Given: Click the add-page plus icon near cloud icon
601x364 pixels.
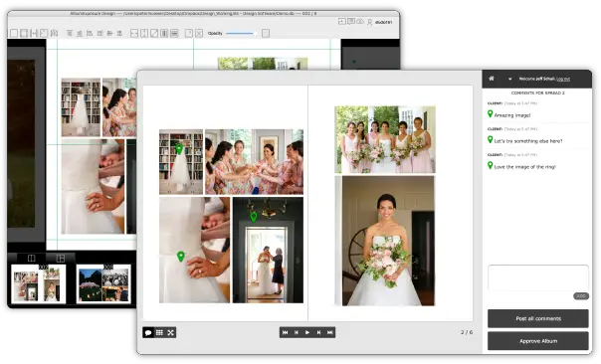Looking at the screenshot, I should (341, 22).
